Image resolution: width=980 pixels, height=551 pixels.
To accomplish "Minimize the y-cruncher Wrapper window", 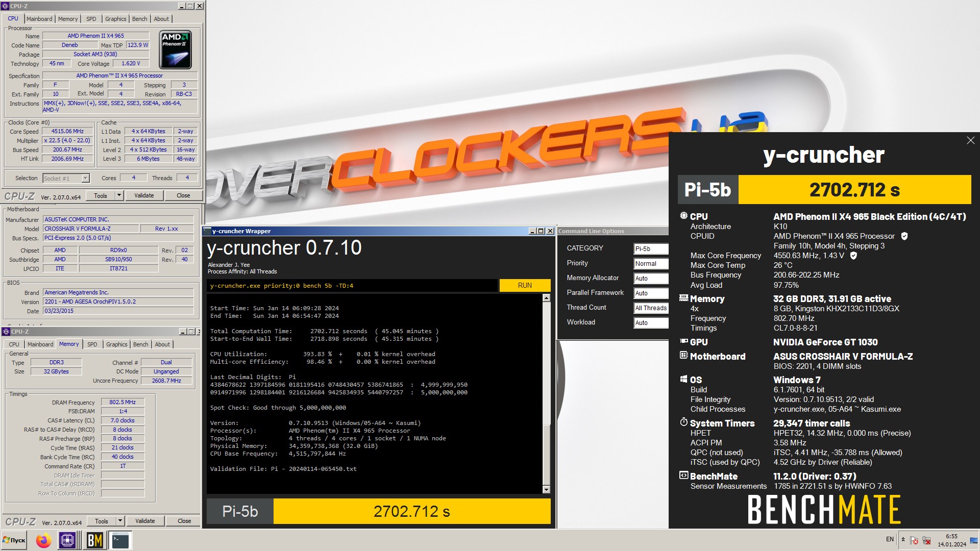I will (x=532, y=231).
